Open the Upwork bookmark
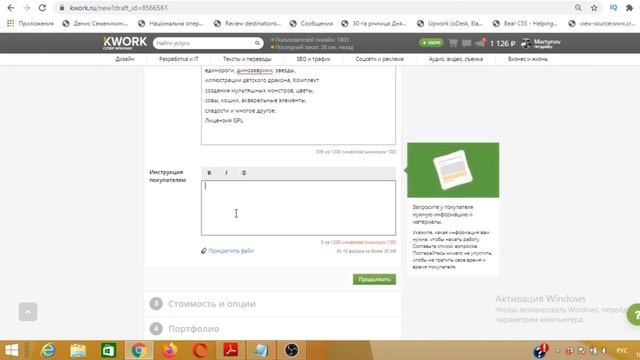The width and height of the screenshot is (640, 360). coord(450,24)
